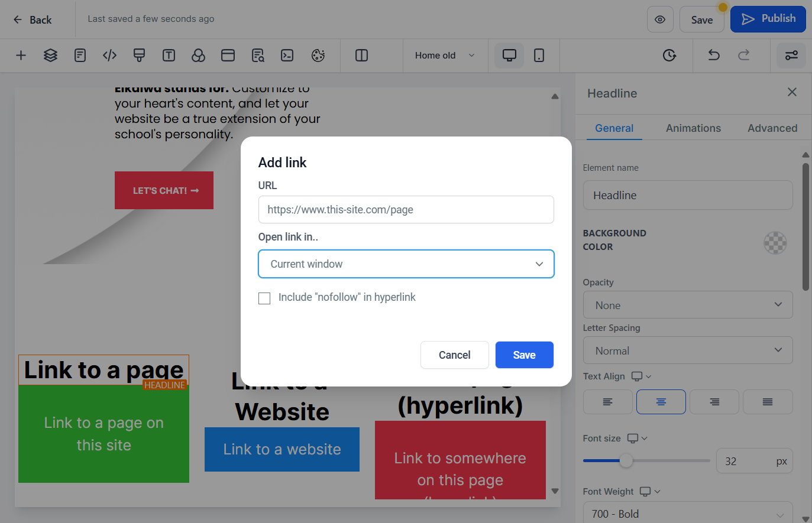Expand the Letter Spacing dropdown
Screen dimensions: 812x523
click(x=688, y=350)
